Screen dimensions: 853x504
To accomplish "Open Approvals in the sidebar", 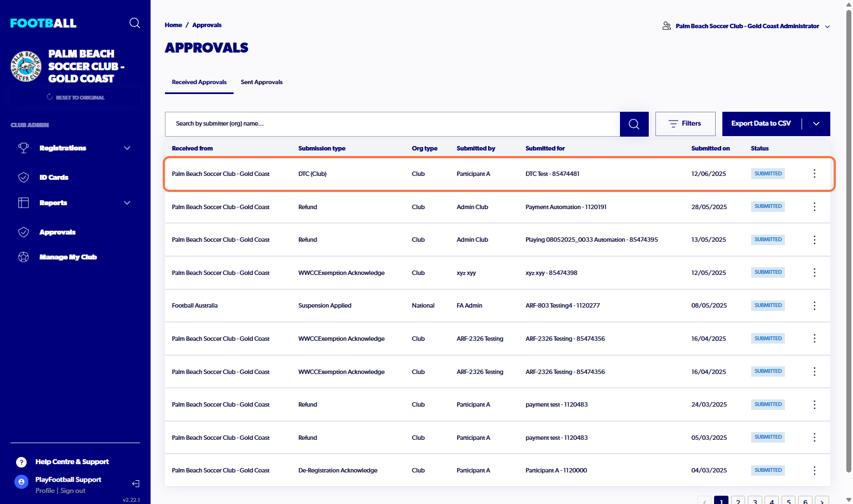I will coord(58,232).
